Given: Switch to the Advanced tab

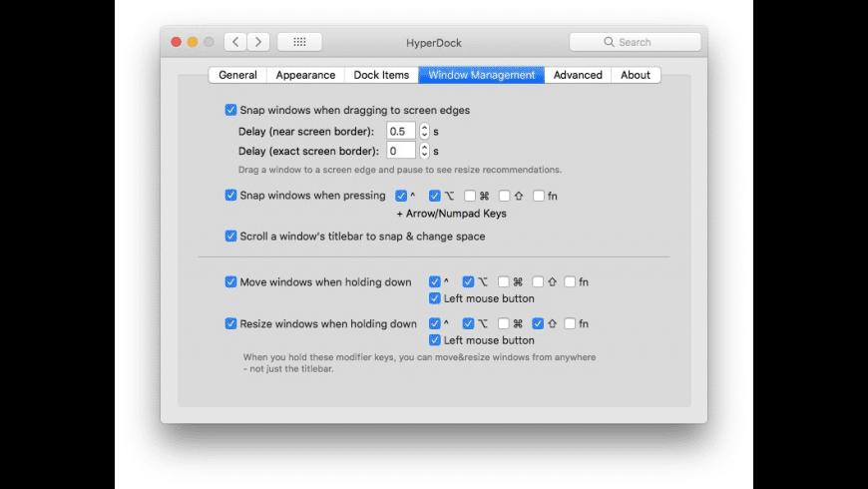Looking at the screenshot, I should click(578, 75).
